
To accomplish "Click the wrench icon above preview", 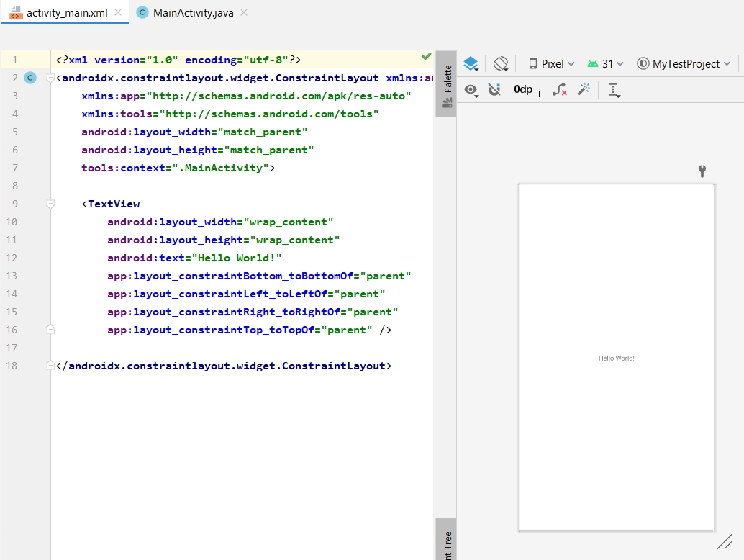I will [x=702, y=171].
